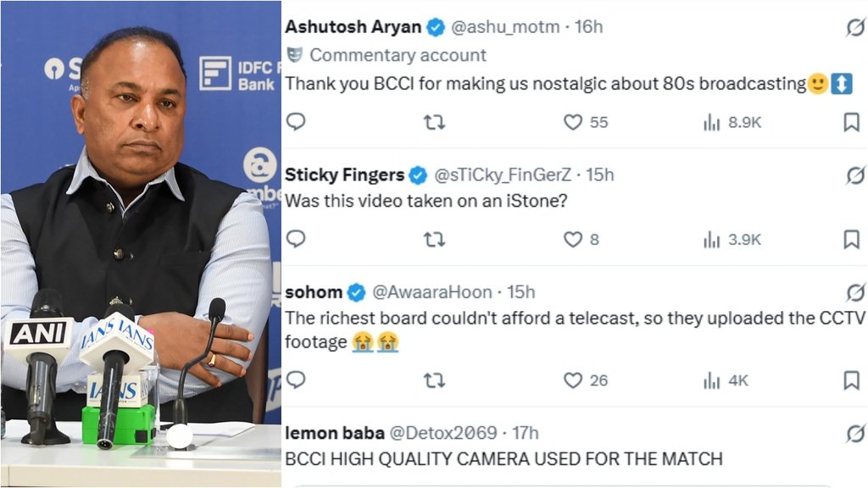Click the mask icon on the Commentary account label
Screen dimensions: 868x488
tap(296, 54)
